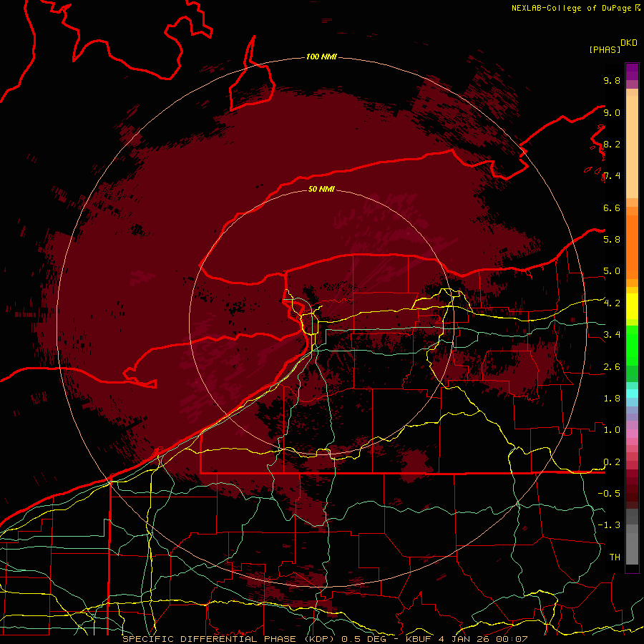Click the 9.0 value on the scale
The image size is (644, 644).
[x=612, y=112]
